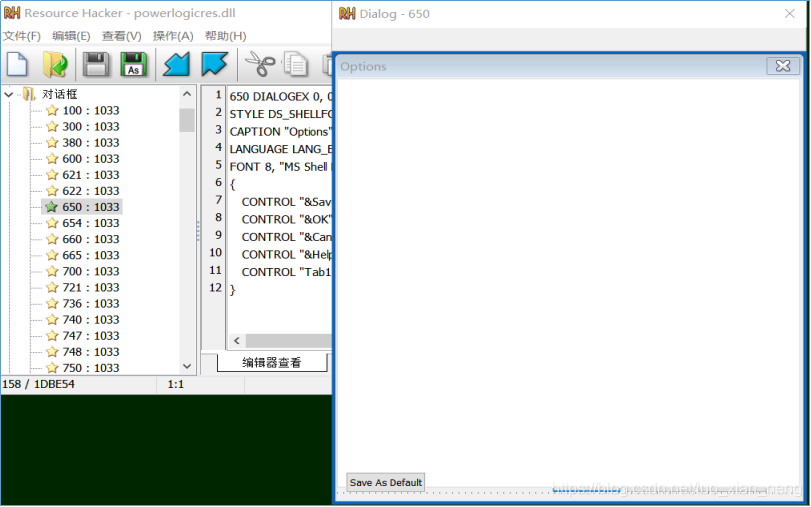Cut with the scissors toolbar icon

tap(260, 64)
